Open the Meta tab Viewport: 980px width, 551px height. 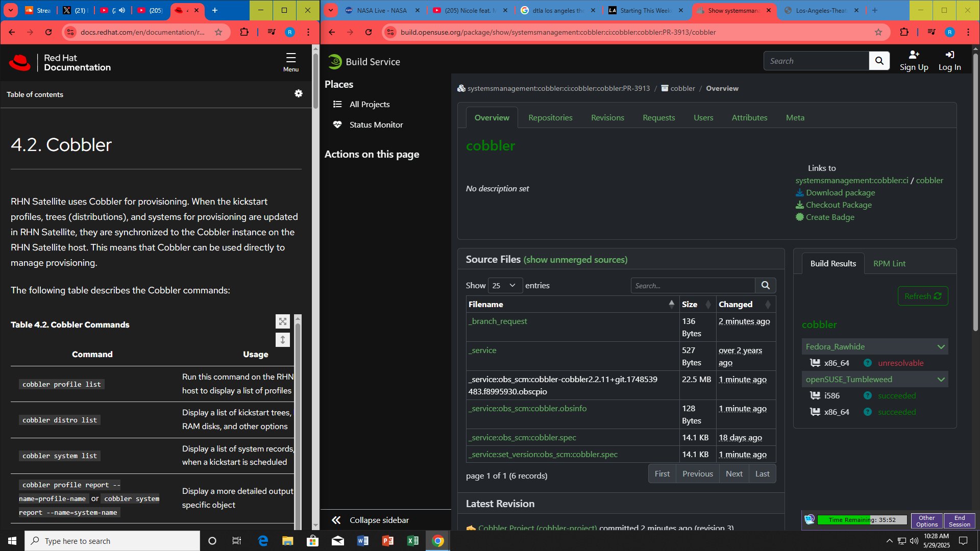pyautogui.click(x=795, y=117)
